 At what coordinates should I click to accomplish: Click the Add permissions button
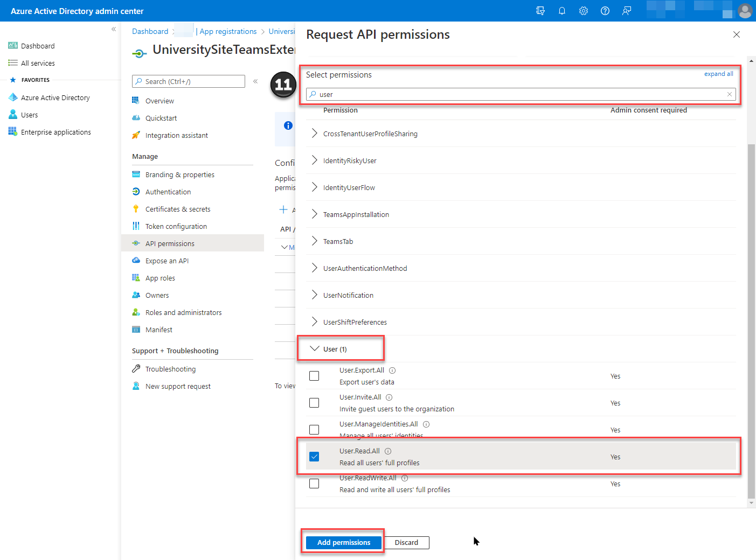pos(344,543)
